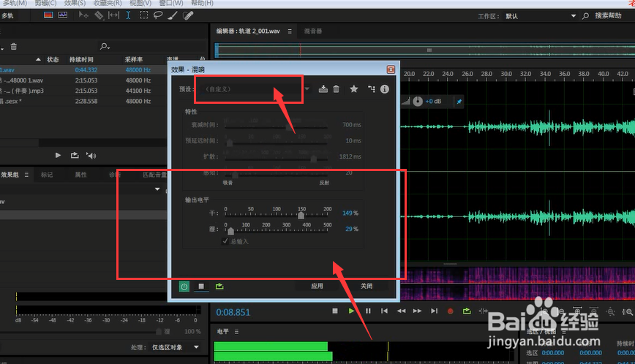Open the 预设 preset dropdown
The width and height of the screenshot is (635, 364).
point(256,89)
